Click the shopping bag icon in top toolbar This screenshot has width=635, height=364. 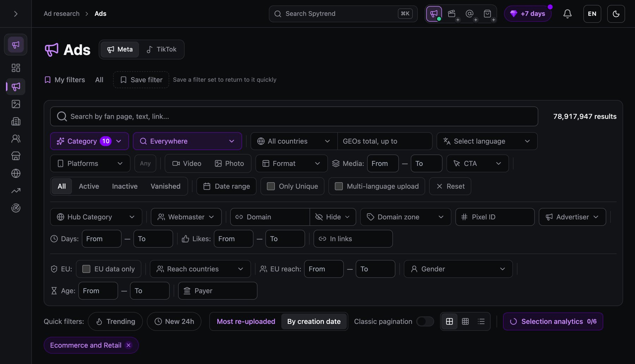coord(487,14)
